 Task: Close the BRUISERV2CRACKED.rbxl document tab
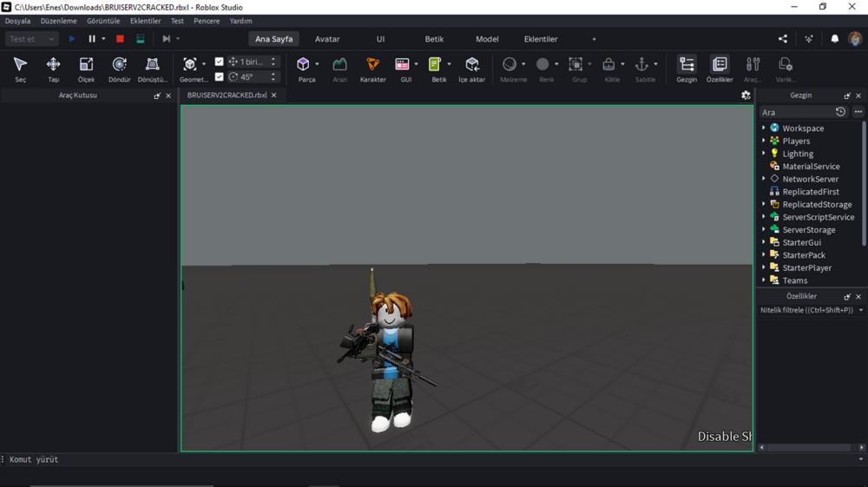[x=273, y=95]
